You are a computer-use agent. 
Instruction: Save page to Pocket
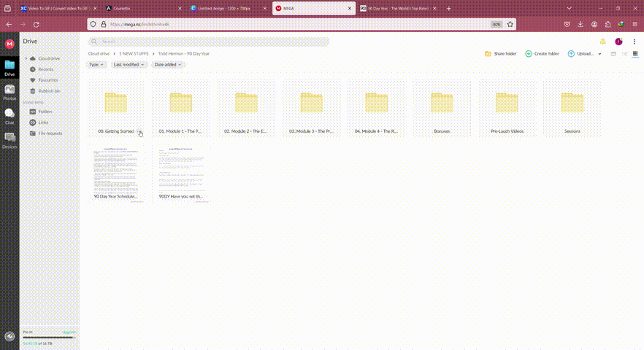pyautogui.click(x=567, y=24)
